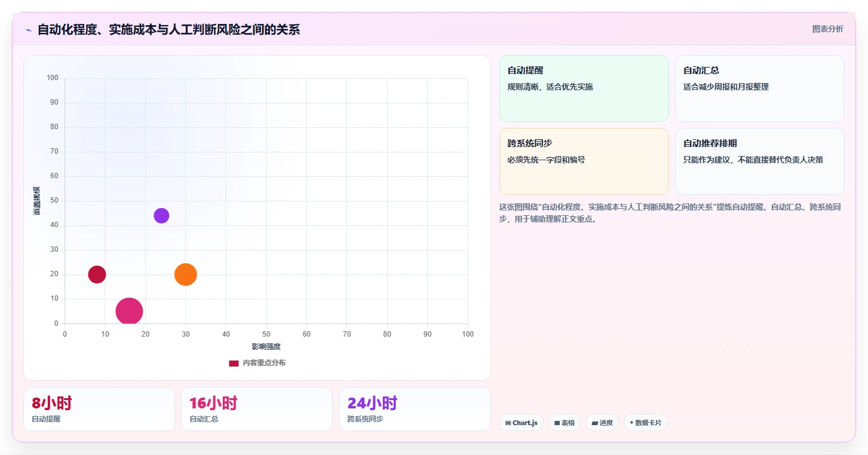This screenshot has height=455, width=868.
Task: Click the 必须先统一字段和编号 text
Action: pyautogui.click(x=546, y=160)
